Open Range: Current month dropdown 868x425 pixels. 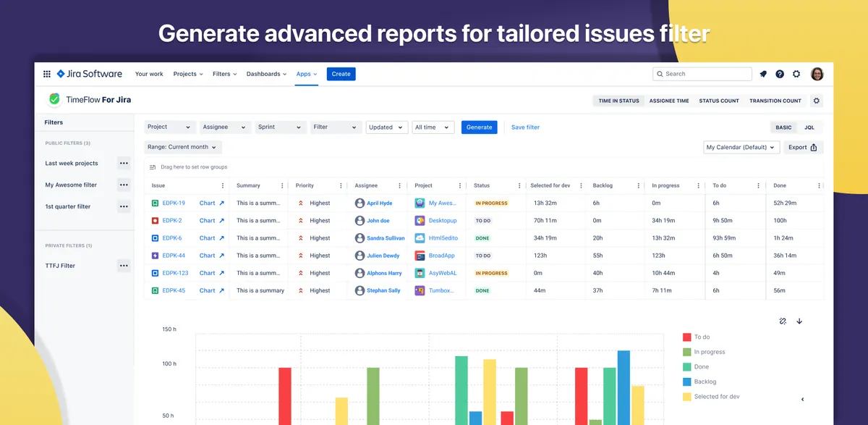[183, 147]
